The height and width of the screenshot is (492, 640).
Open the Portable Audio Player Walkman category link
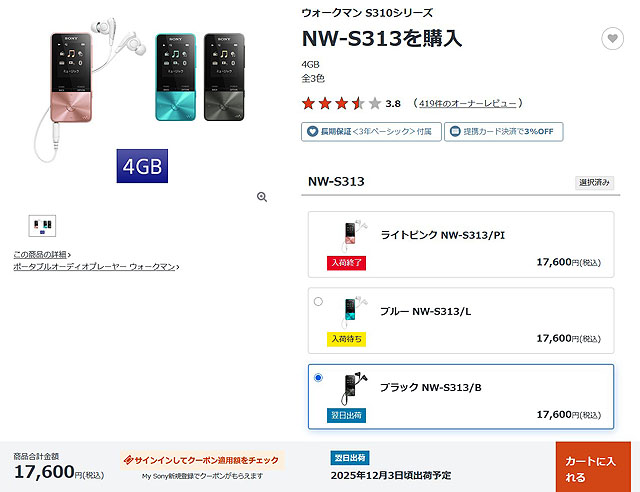click(x=96, y=267)
